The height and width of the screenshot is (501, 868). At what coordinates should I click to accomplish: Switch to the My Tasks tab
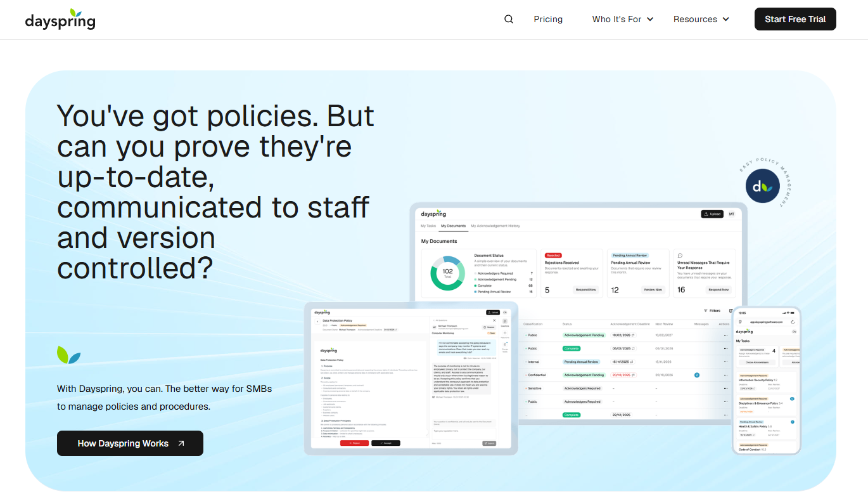point(428,226)
